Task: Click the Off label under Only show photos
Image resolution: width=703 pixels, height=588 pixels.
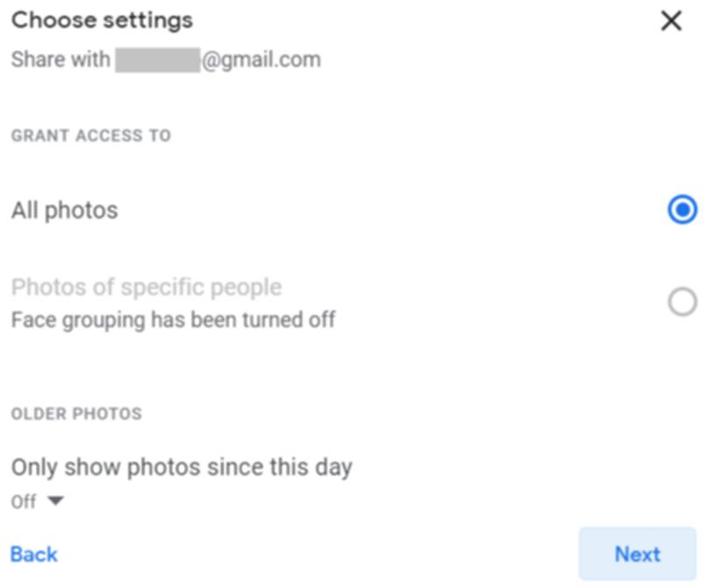Action: tap(22, 501)
